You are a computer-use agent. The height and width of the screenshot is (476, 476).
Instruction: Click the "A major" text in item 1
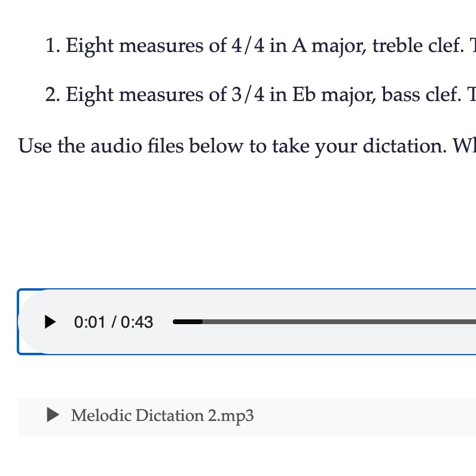pyautogui.click(x=329, y=46)
